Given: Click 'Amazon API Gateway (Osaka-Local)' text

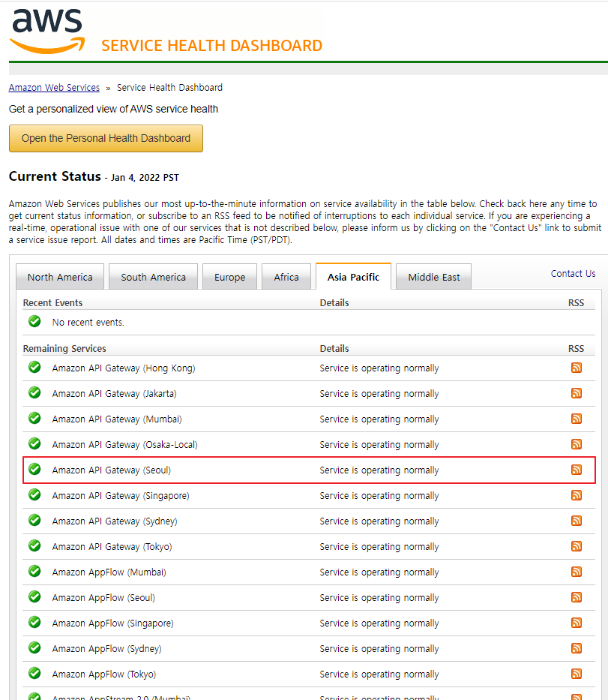Looking at the screenshot, I should point(125,445).
